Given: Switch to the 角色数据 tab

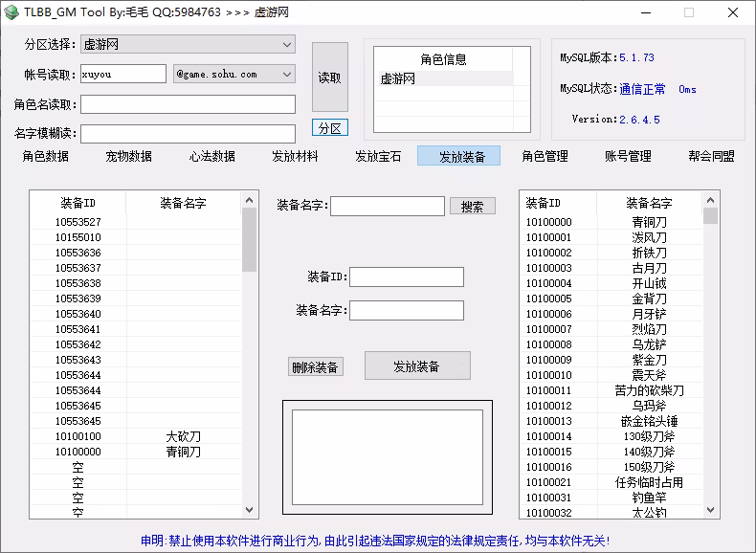Looking at the screenshot, I should [x=46, y=156].
